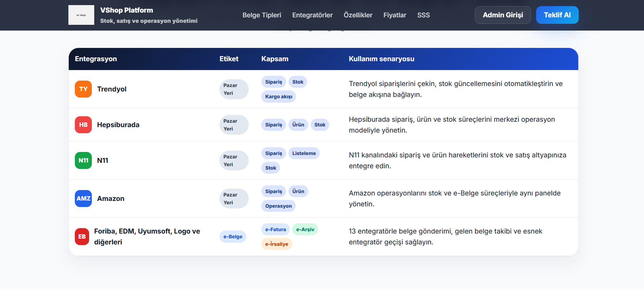The image size is (644, 291).
Task: Click the red EB integrator icon
Action: (x=82, y=237)
